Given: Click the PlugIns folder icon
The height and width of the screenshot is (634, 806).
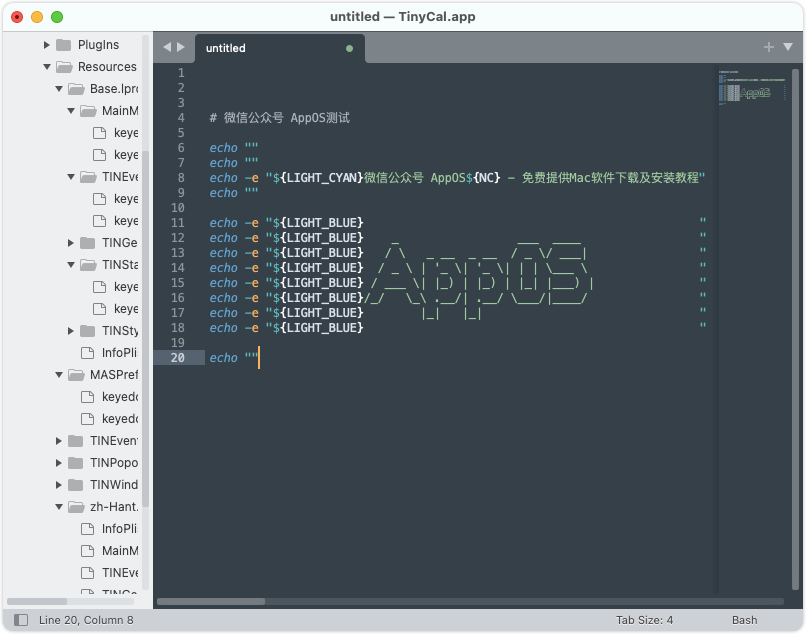Looking at the screenshot, I should pyautogui.click(x=64, y=45).
